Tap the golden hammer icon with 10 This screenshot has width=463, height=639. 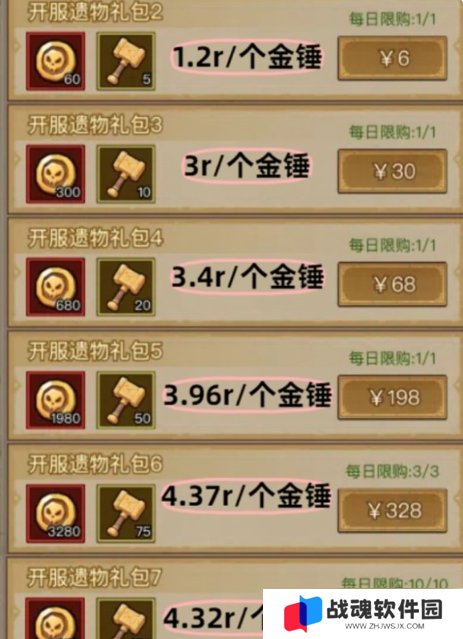(x=126, y=174)
